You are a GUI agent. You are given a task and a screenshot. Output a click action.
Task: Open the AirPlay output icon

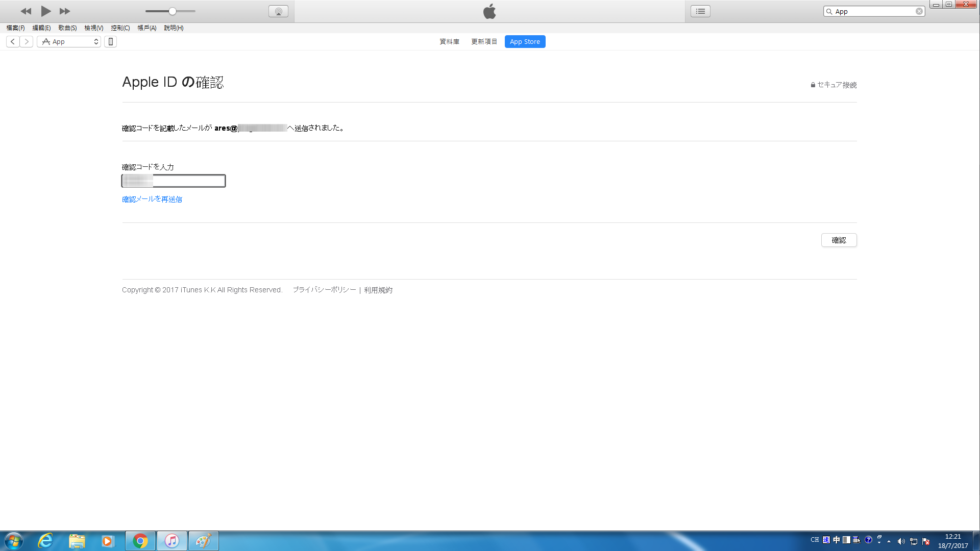pos(278,11)
